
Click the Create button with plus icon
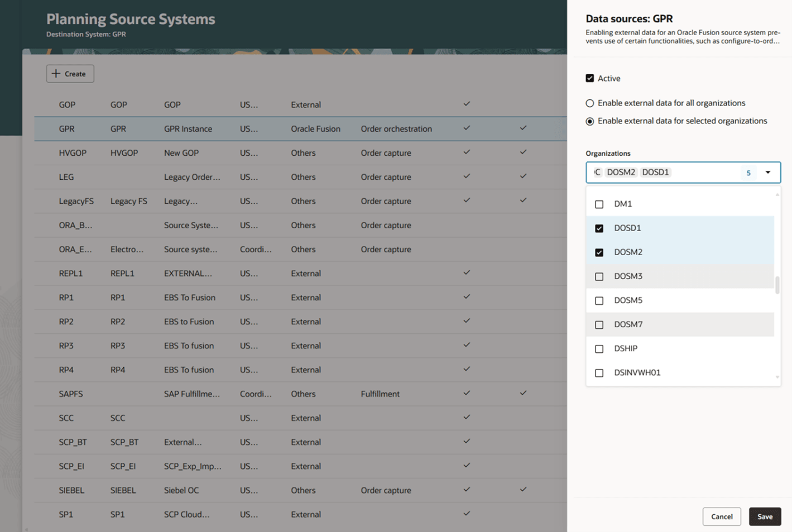pyautogui.click(x=69, y=73)
